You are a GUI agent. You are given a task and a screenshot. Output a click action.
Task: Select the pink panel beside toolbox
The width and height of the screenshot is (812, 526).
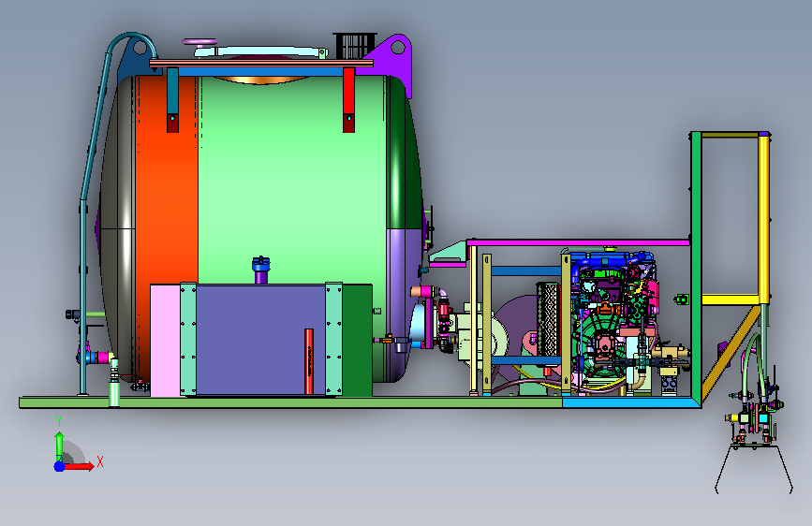[x=165, y=340]
